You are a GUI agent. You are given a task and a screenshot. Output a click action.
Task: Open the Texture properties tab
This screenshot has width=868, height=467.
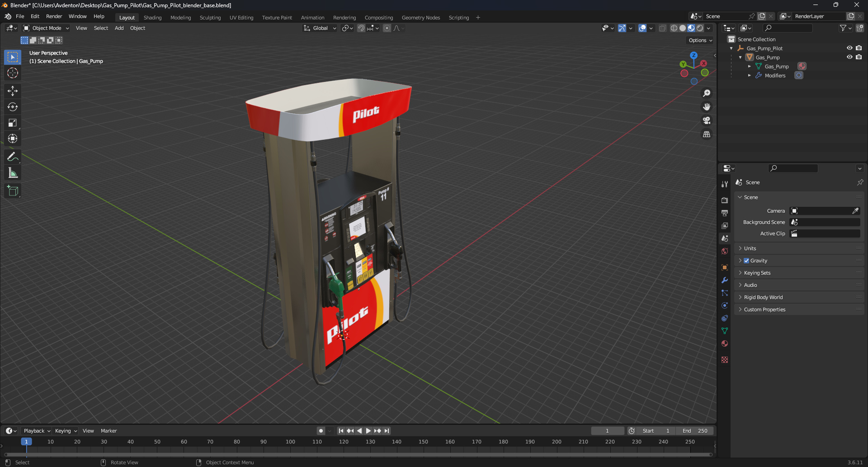(x=725, y=360)
